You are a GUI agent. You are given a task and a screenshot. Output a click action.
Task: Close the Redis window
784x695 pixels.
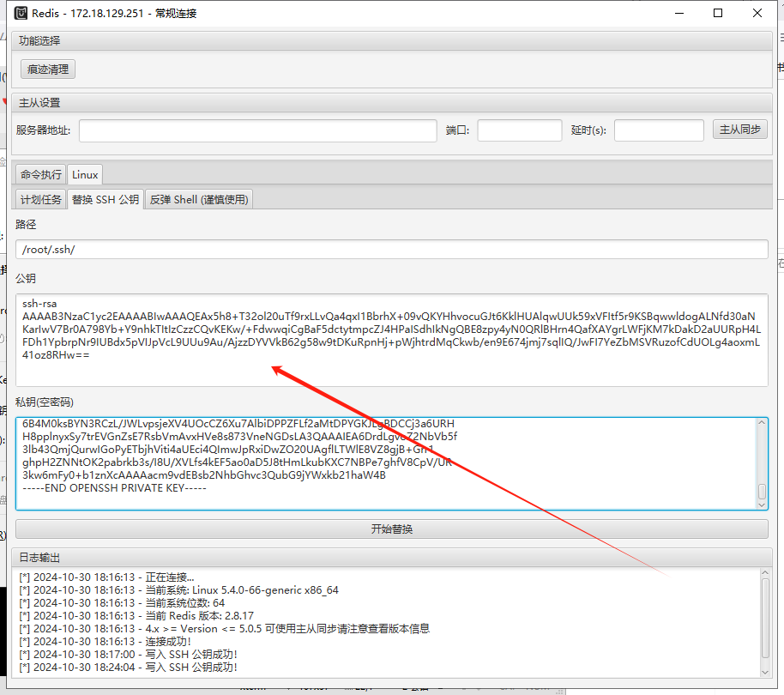coord(757,13)
